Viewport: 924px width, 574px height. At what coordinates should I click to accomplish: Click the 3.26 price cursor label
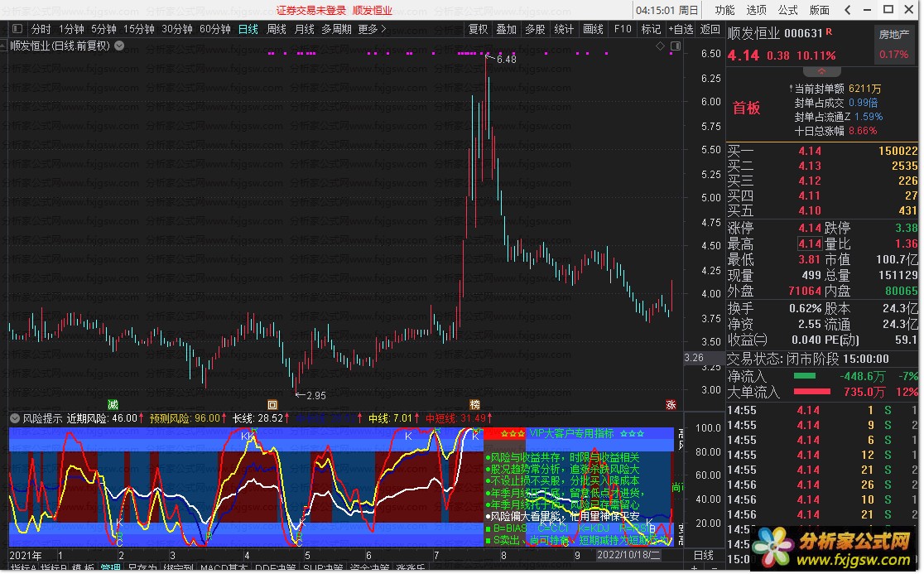click(694, 358)
